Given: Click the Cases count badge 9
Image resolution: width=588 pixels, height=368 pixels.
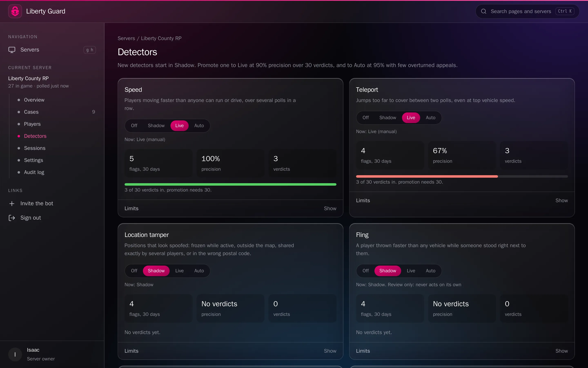Looking at the screenshot, I should pos(94,112).
